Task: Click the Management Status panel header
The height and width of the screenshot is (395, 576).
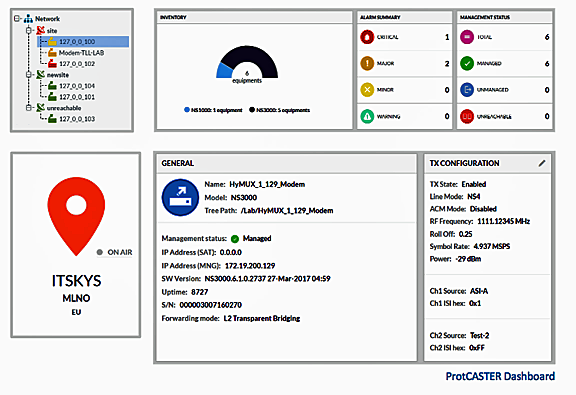Action: (505, 17)
